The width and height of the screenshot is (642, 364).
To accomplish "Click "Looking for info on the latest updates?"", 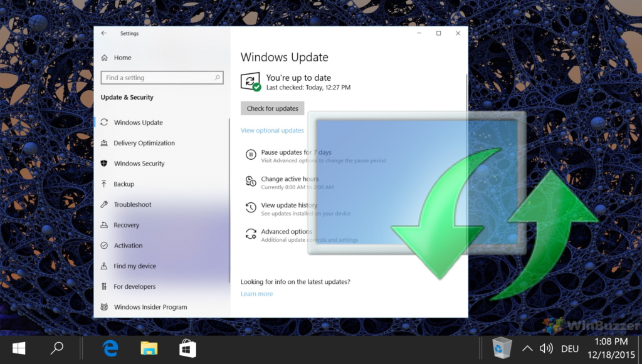I will click(295, 282).
